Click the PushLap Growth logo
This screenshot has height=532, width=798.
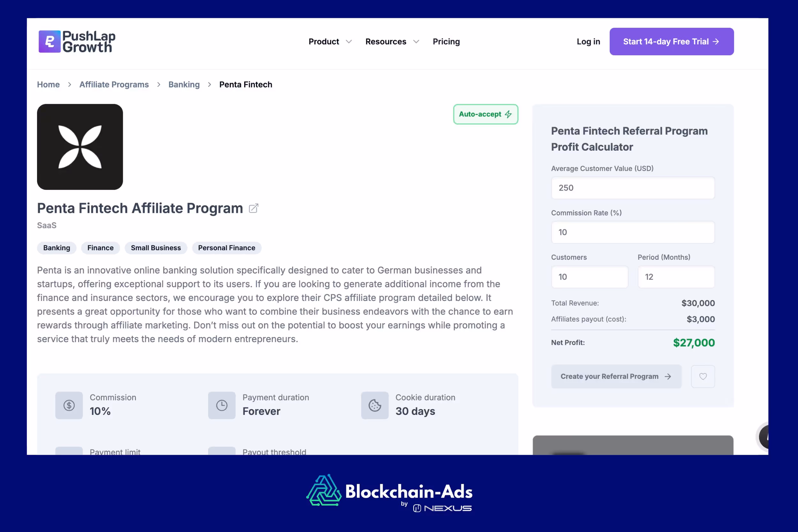pyautogui.click(x=76, y=41)
